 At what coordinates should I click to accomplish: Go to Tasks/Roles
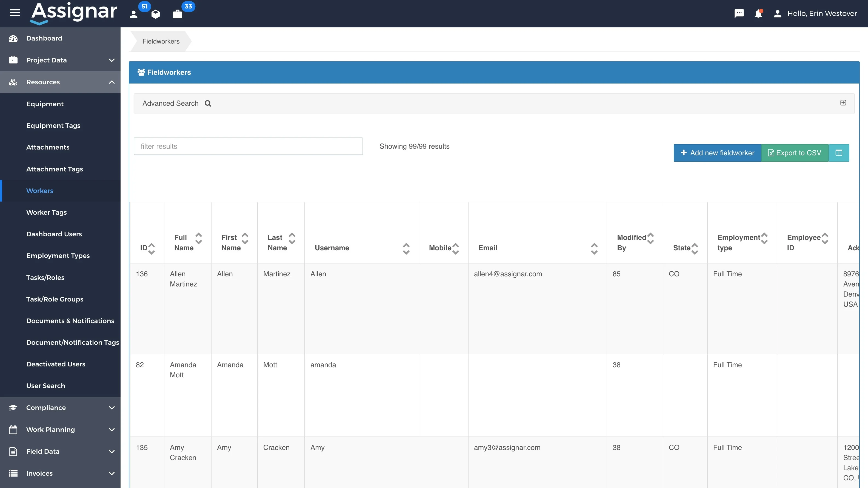click(x=60, y=277)
